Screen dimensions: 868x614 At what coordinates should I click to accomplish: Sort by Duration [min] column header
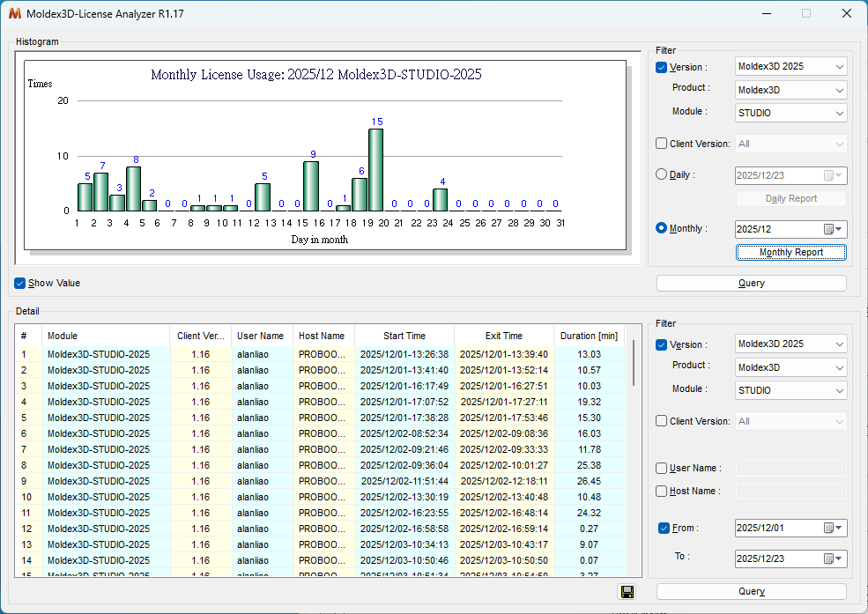[589, 336]
